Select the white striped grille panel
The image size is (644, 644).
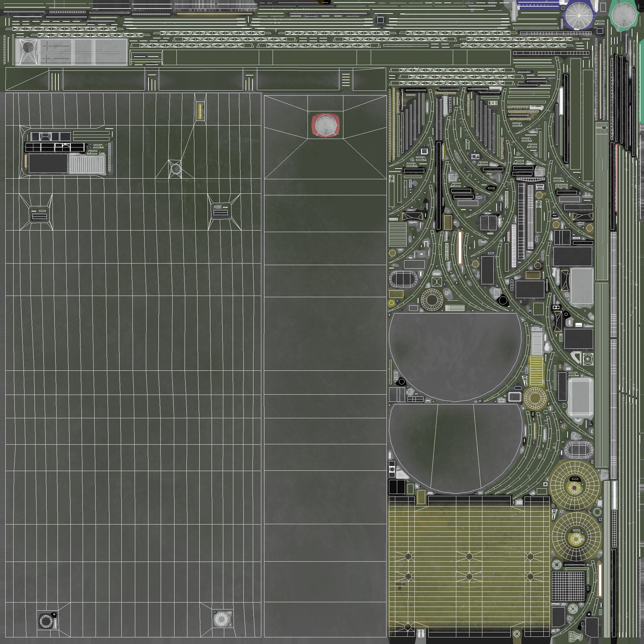coord(87,164)
